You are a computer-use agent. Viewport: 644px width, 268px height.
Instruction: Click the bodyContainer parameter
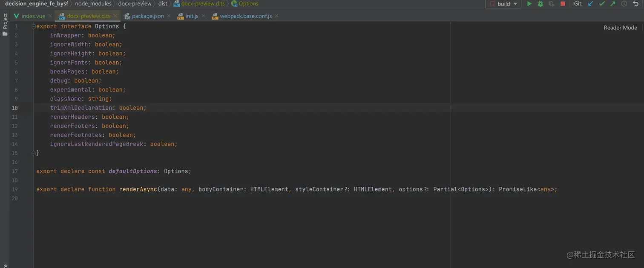point(221,189)
